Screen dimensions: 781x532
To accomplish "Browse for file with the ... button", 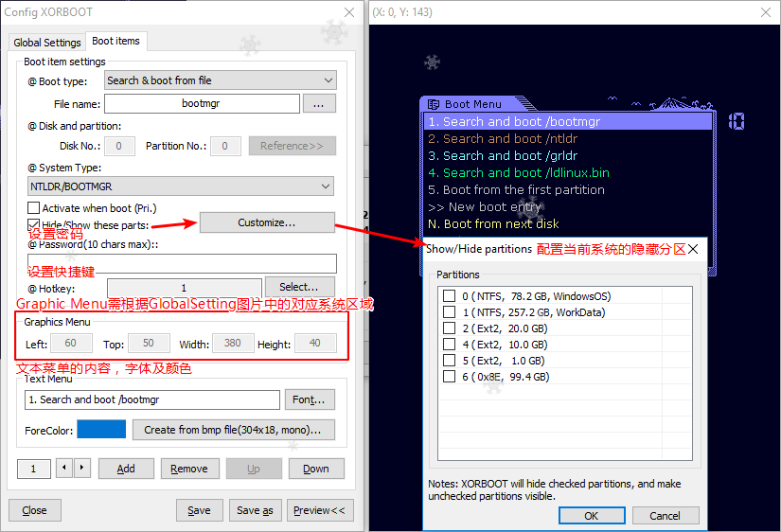I will click(319, 103).
